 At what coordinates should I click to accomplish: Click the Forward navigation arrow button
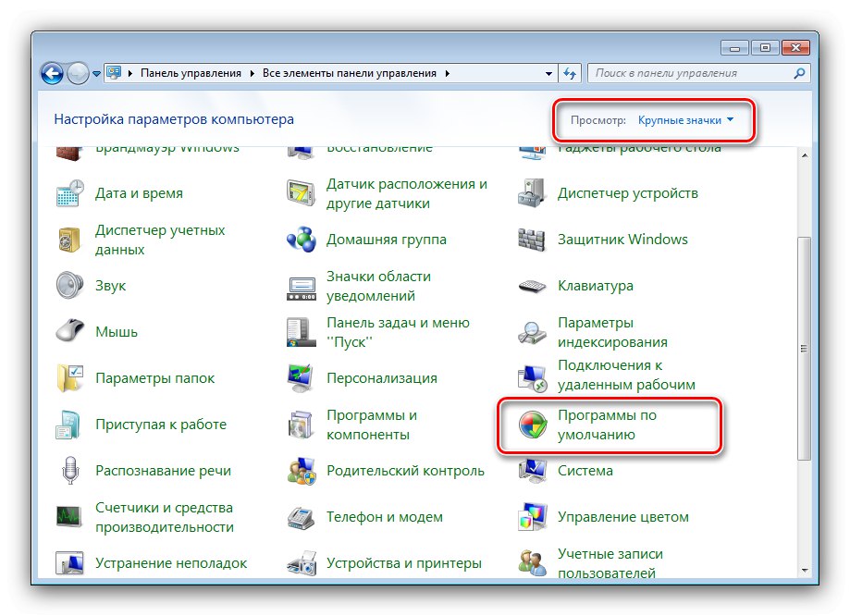coord(78,74)
